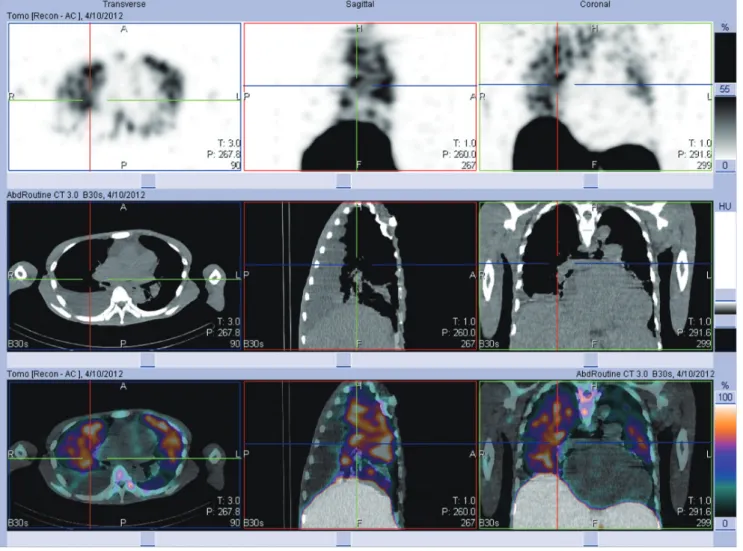Click the upper threshold value 55 on SPECT bar

point(725,89)
